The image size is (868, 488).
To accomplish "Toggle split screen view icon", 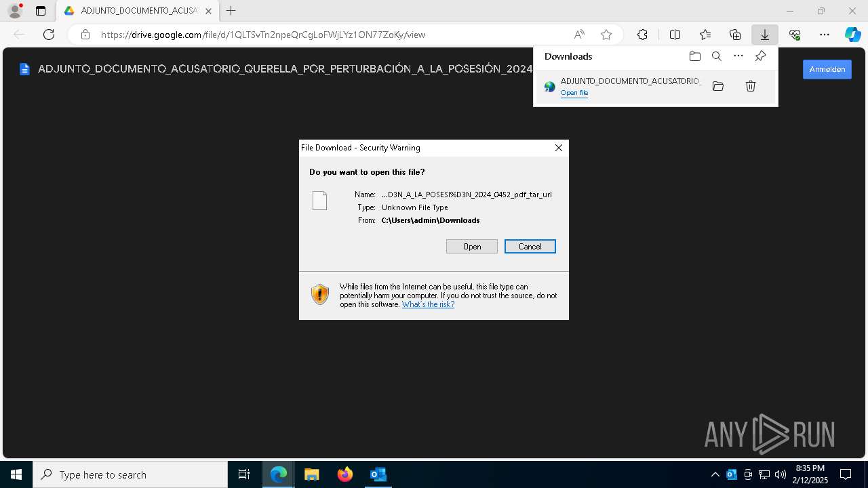I will (675, 35).
